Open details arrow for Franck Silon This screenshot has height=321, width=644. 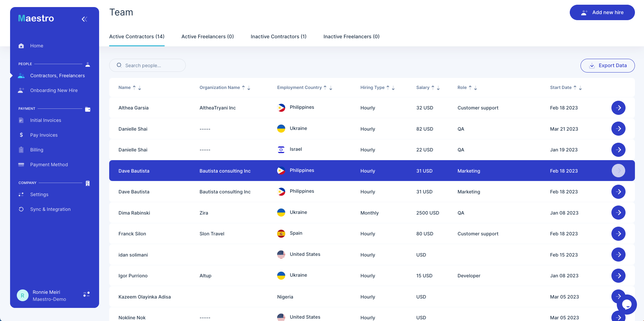(618, 234)
